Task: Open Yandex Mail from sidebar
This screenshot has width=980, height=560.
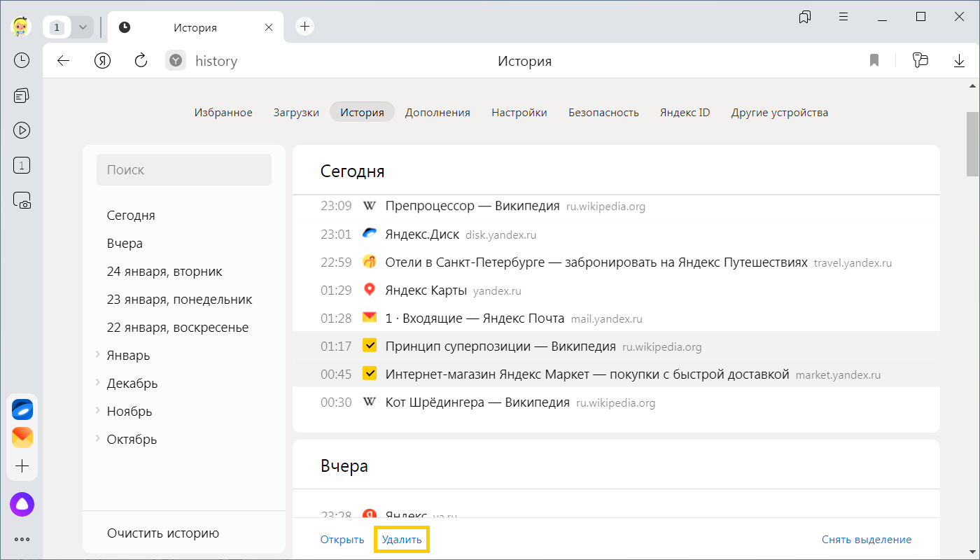Action: (x=22, y=437)
